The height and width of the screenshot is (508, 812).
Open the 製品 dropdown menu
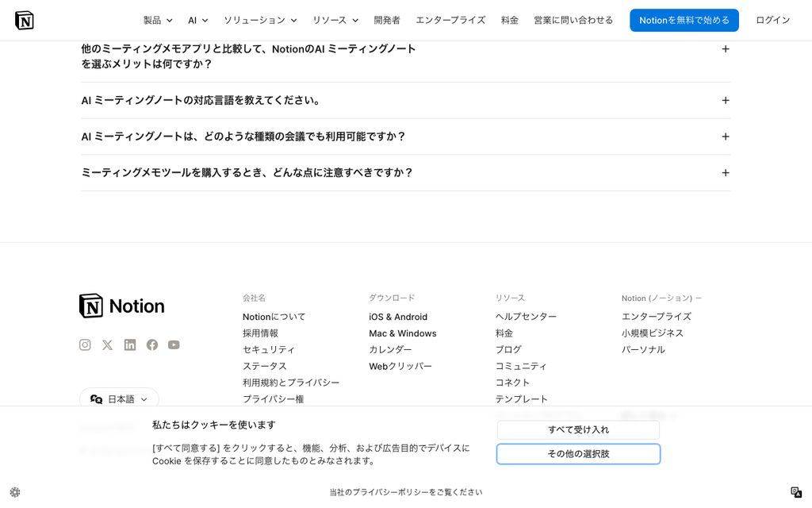tap(158, 20)
